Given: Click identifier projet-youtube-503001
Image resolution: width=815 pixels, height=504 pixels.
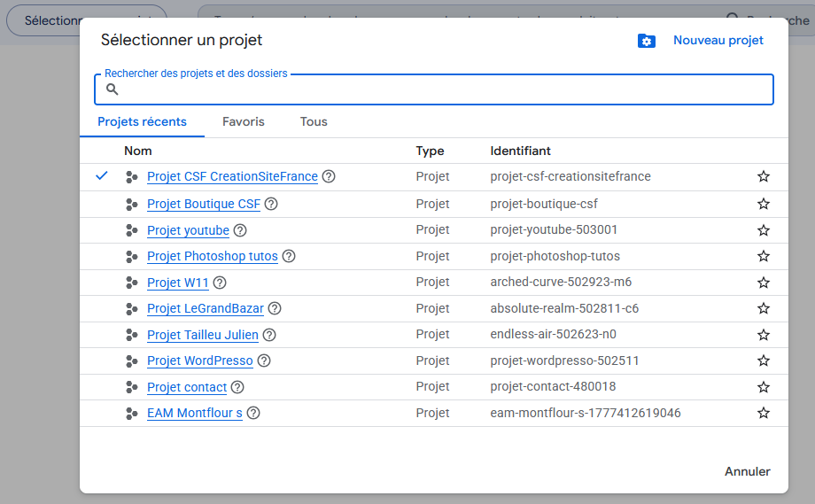Looking at the screenshot, I should point(554,229).
